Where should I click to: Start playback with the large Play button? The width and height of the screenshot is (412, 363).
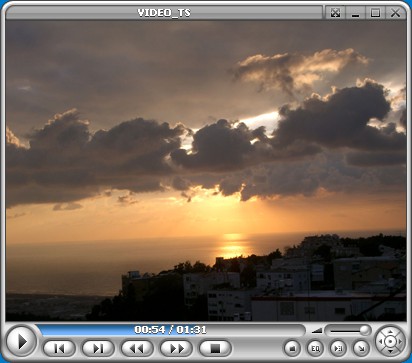tap(21, 341)
